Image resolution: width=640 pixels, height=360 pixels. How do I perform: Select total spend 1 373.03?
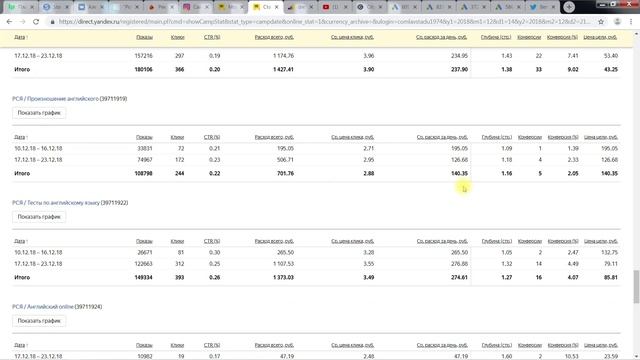(283, 278)
